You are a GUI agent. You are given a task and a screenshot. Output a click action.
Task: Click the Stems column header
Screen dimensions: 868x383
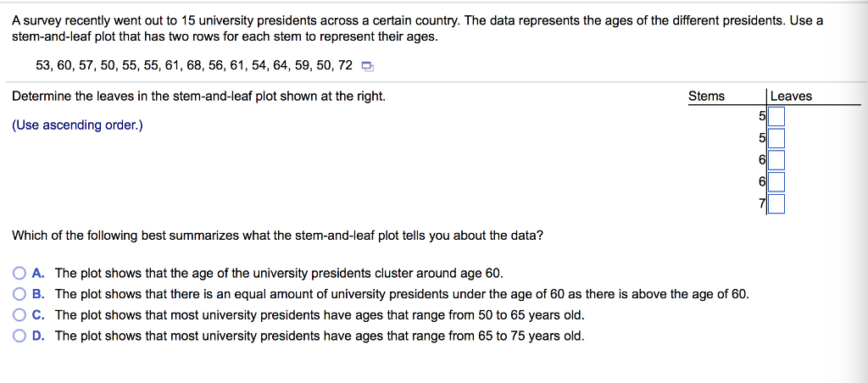[706, 96]
